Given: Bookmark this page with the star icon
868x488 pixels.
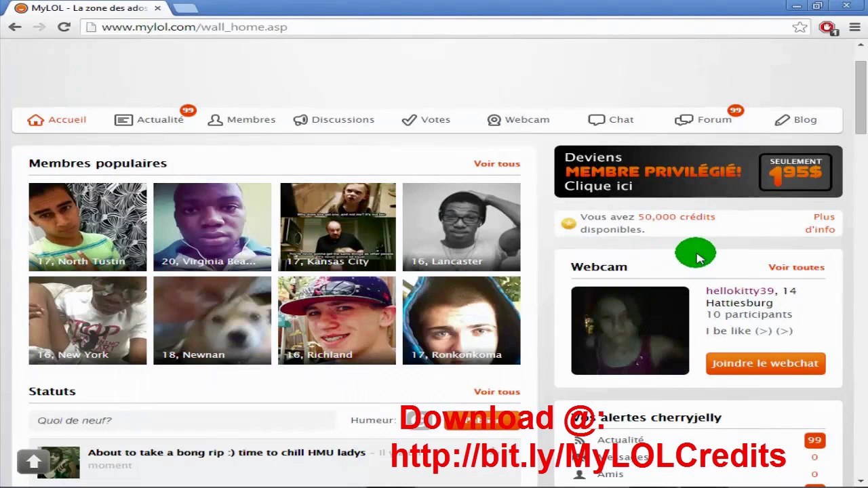Looking at the screenshot, I should pyautogui.click(x=800, y=27).
